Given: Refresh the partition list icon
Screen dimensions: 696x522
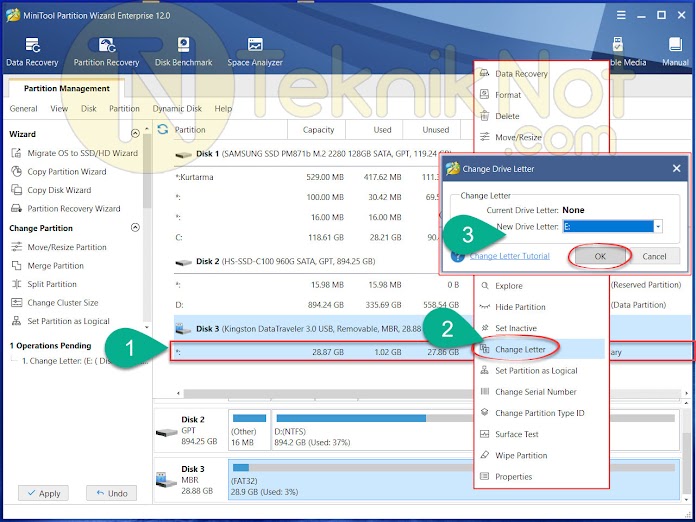Looking at the screenshot, I should coord(163,129).
